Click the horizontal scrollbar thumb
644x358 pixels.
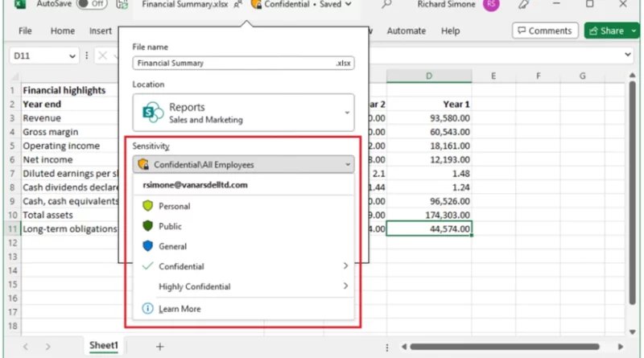click(505, 347)
